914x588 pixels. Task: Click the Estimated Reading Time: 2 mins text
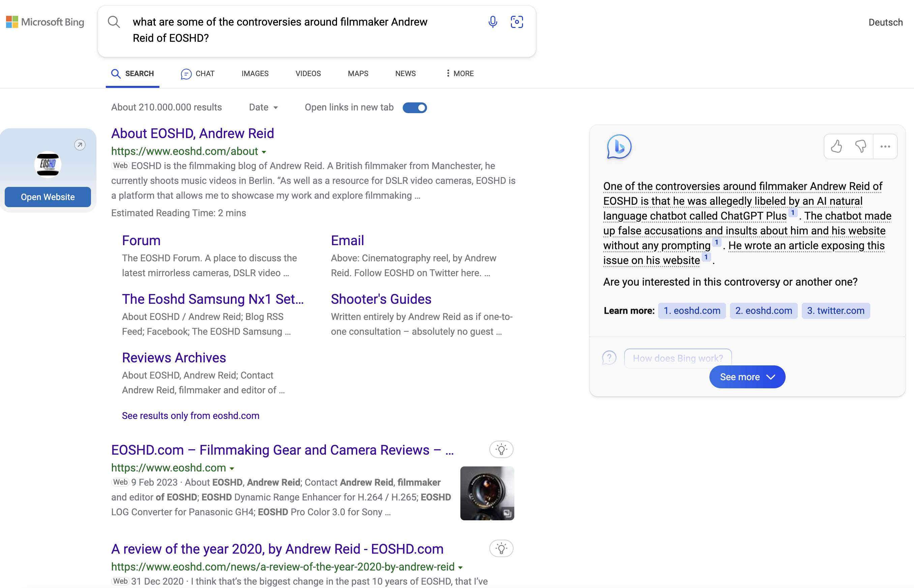point(178,213)
